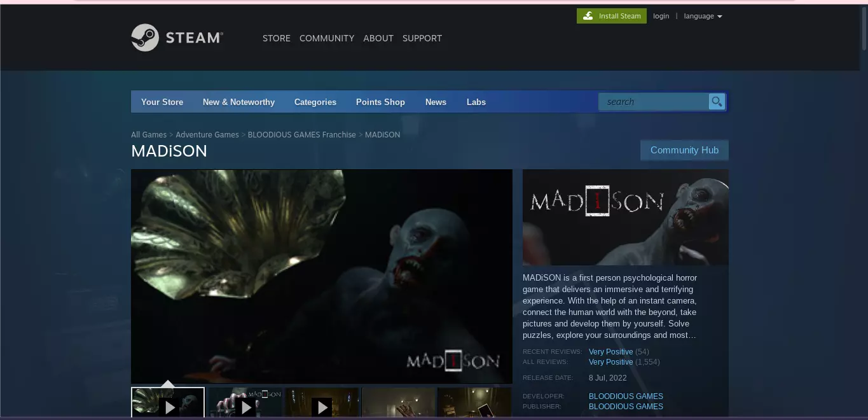Click the MADiSON header capsule image

click(626, 217)
